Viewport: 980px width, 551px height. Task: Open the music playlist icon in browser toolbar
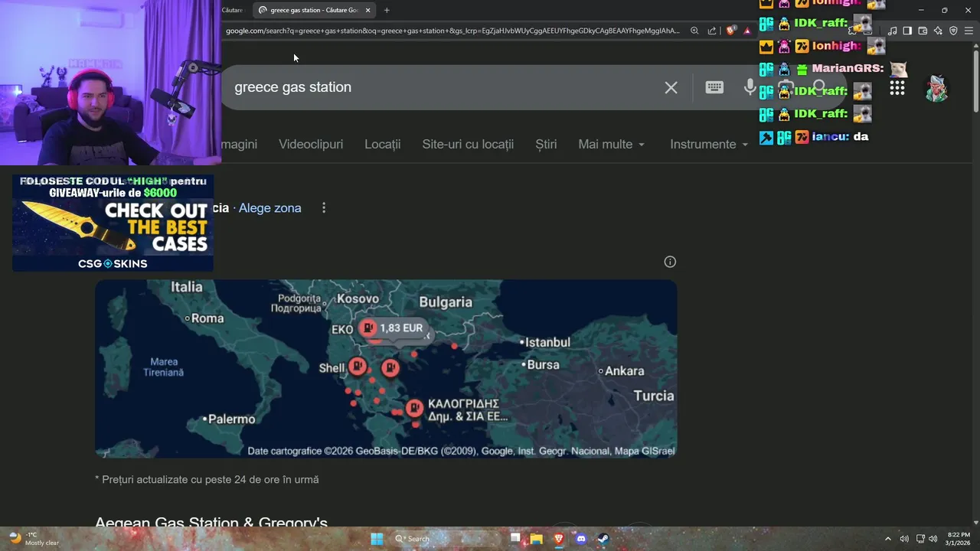[x=892, y=31]
